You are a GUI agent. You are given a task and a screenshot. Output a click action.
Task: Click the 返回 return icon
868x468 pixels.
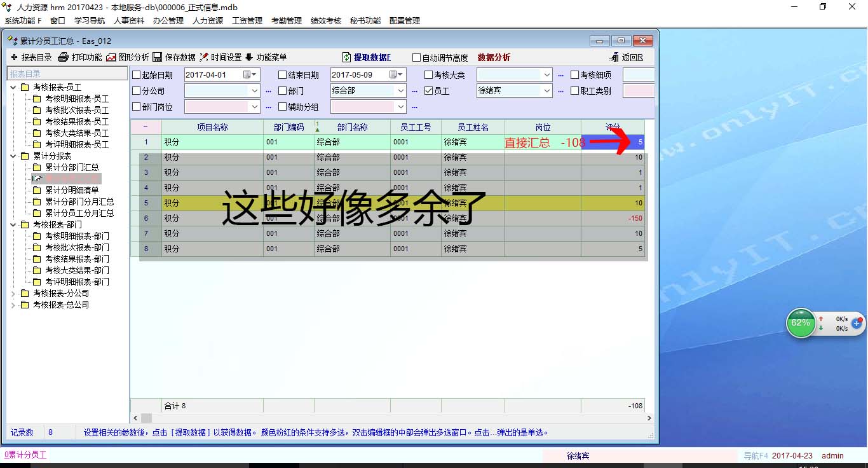(x=614, y=57)
